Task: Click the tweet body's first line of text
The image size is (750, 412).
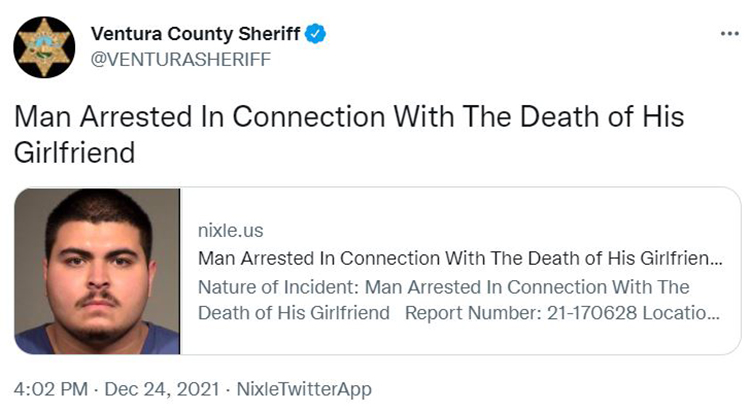Action: point(349,117)
